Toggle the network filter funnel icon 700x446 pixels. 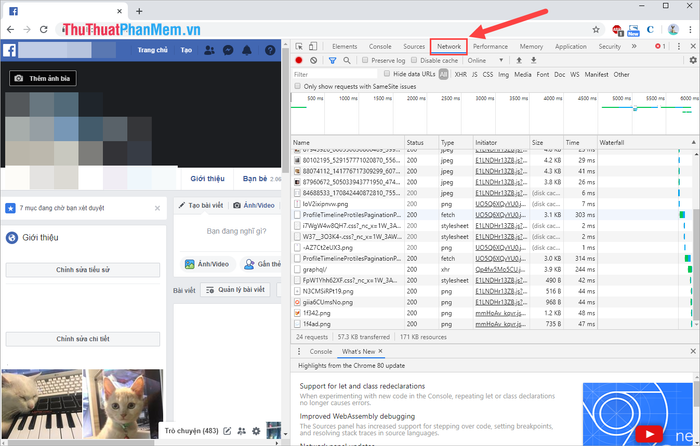[333, 60]
